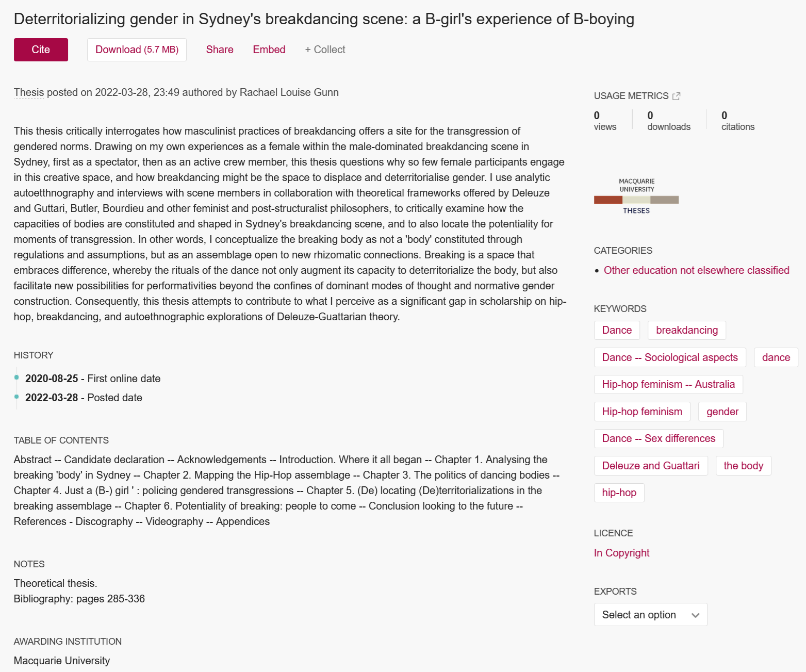Expand the chevron in the Exports dropdown
The image size is (806, 672).
tap(695, 615)
